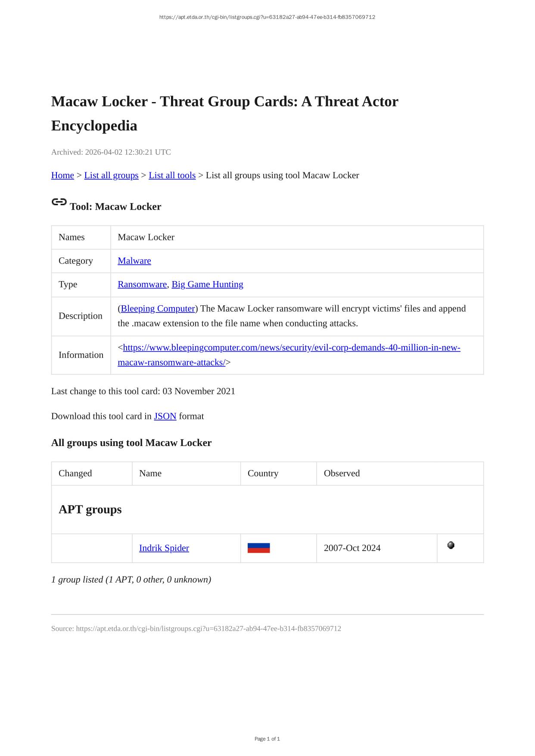Click the dark sphere status icon
This screenshot has width=535, height=756.
(451, 545)
